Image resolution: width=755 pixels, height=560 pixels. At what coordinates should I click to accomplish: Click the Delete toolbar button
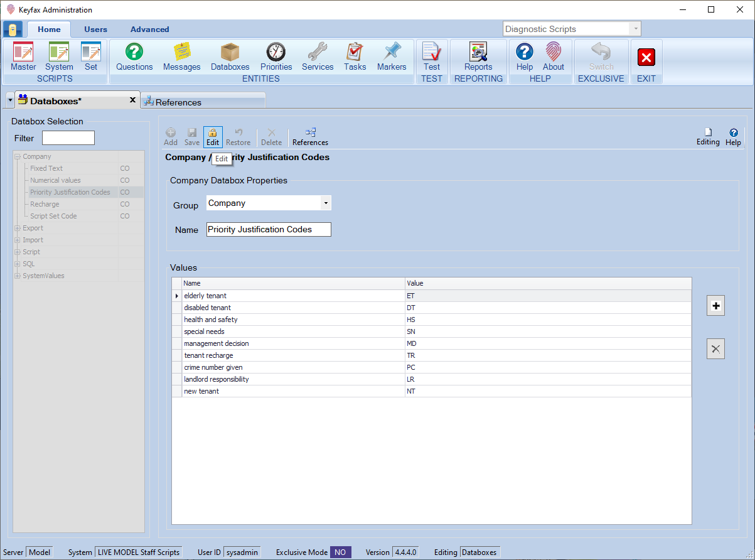click(x=272, y=137)
